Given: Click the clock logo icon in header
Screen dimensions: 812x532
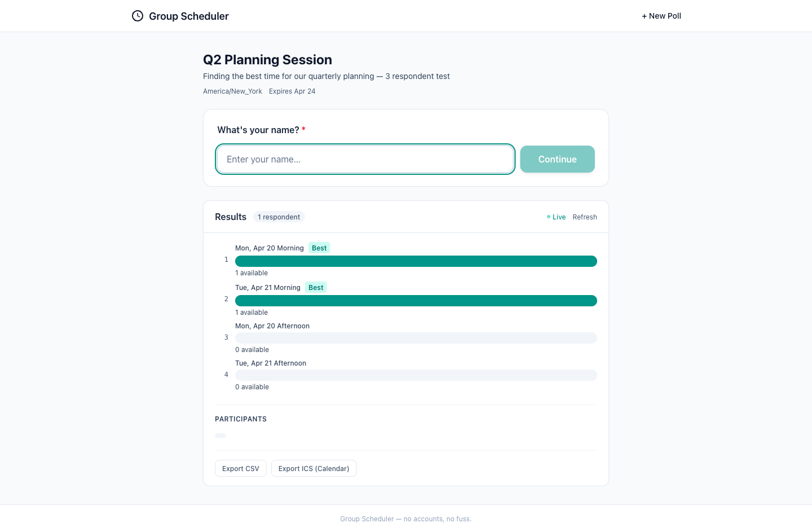Looking at the screenshot, I should [x=138, y=16].
